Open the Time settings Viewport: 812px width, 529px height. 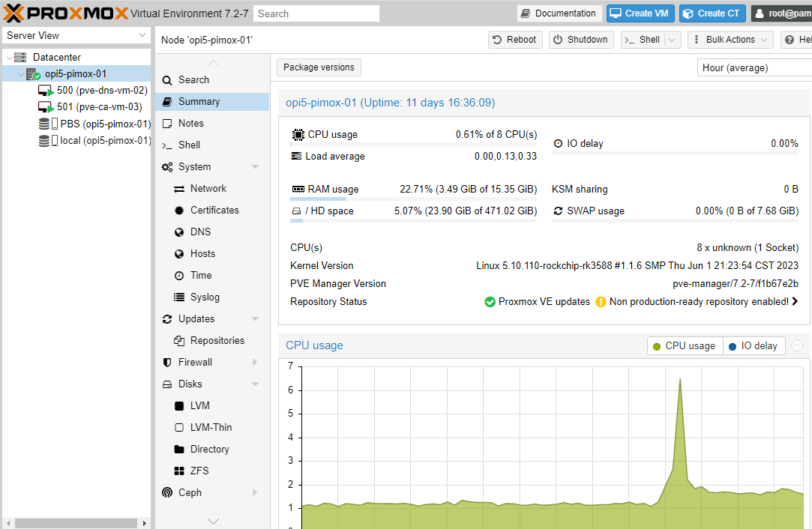(213, 276)
